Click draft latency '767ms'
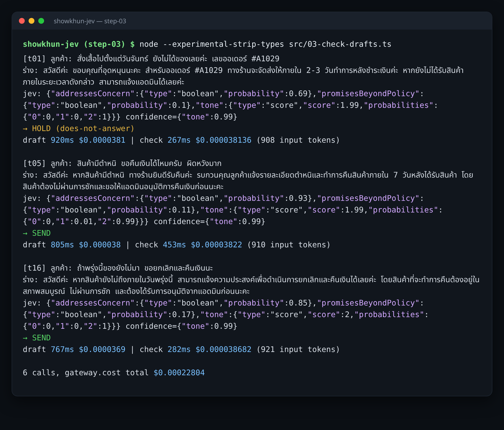Screen dimensions: 504x430 pos(62,350)
